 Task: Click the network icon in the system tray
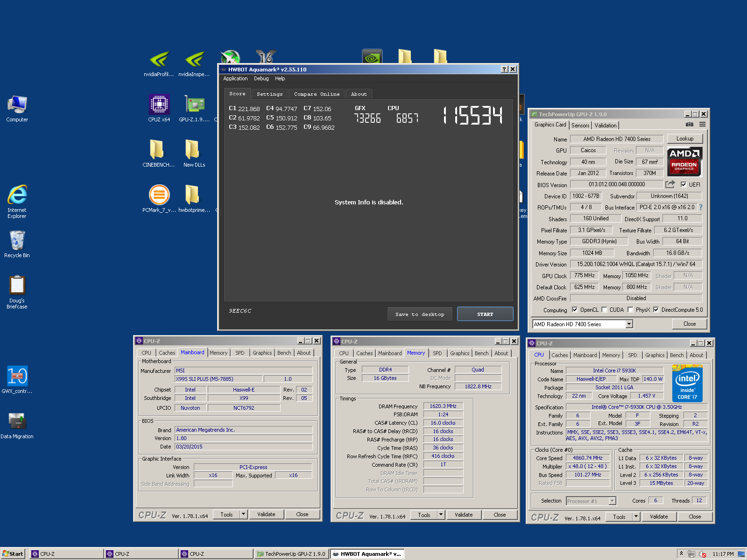tap(691, 554)
